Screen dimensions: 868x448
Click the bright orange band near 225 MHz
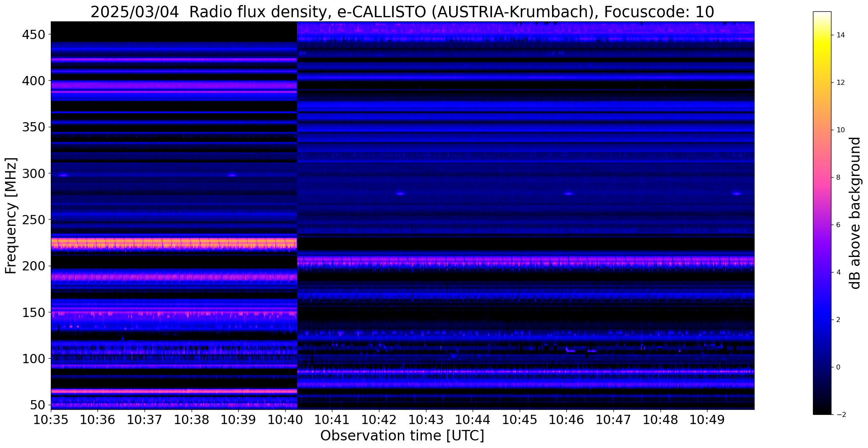tap(174, 243)
